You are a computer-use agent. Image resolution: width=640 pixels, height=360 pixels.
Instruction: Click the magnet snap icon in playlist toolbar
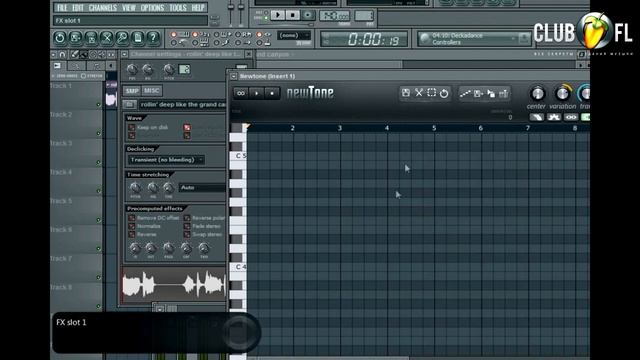62,54
